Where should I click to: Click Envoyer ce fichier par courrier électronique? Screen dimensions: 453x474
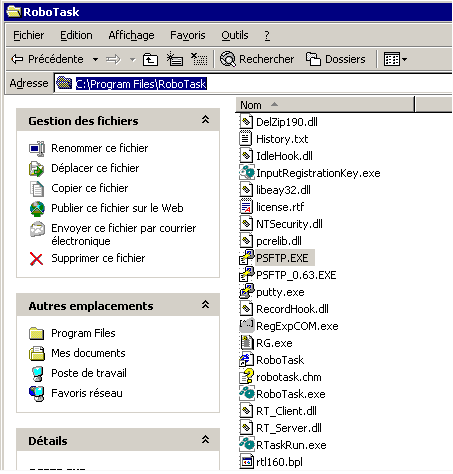pos(123,234)
